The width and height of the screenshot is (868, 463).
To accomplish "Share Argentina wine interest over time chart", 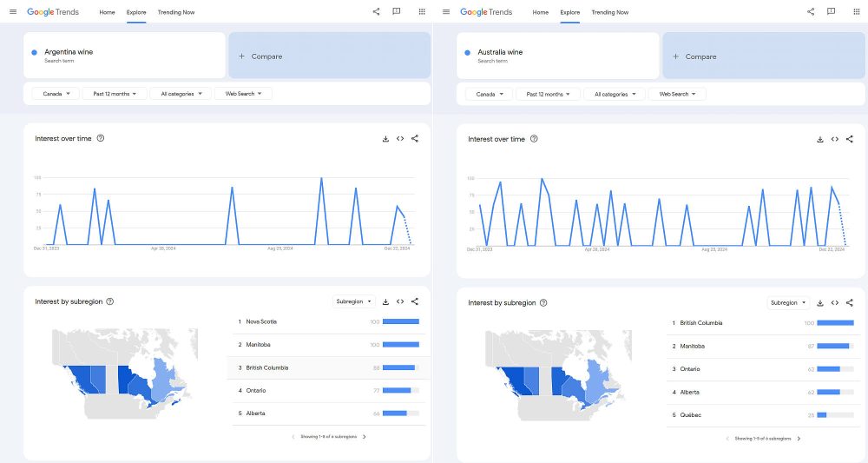I will coord(415,139).
